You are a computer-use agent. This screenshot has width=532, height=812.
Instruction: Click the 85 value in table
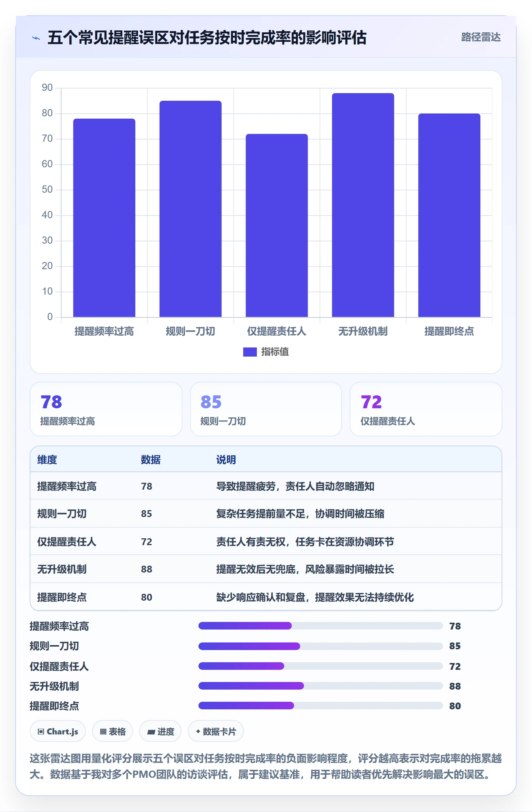(x=147, y=514)
